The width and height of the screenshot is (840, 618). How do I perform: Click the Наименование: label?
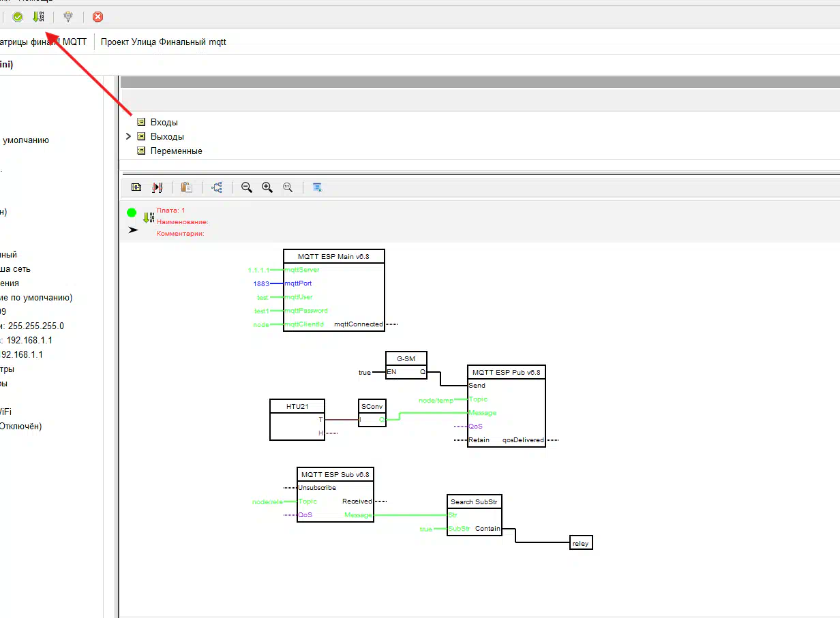182,222
